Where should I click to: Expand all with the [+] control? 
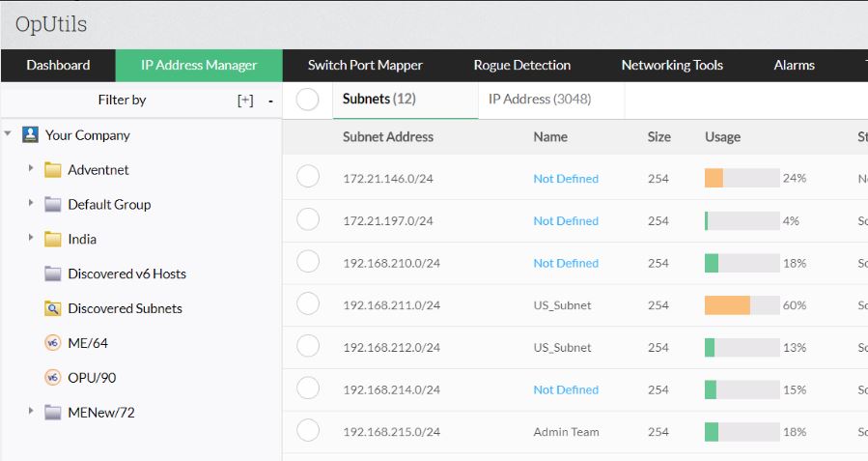click(245, 101)
